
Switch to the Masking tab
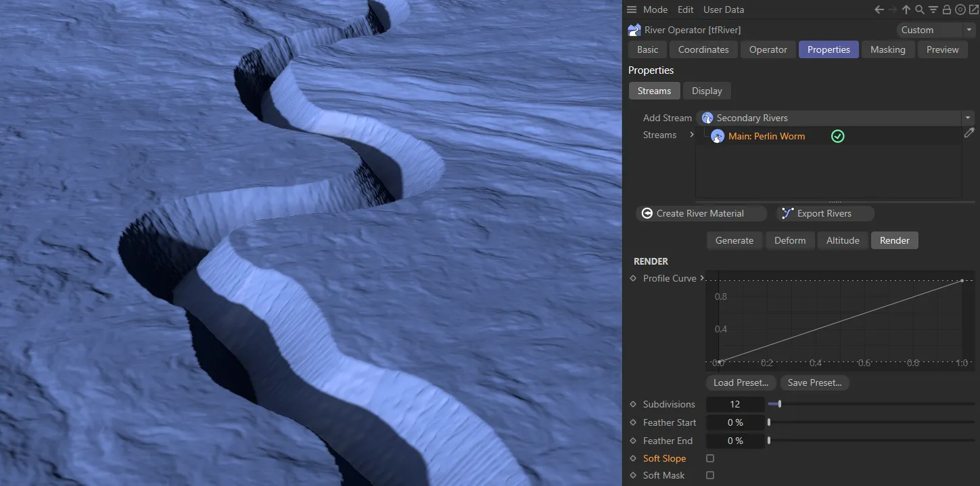click(887, 49)
